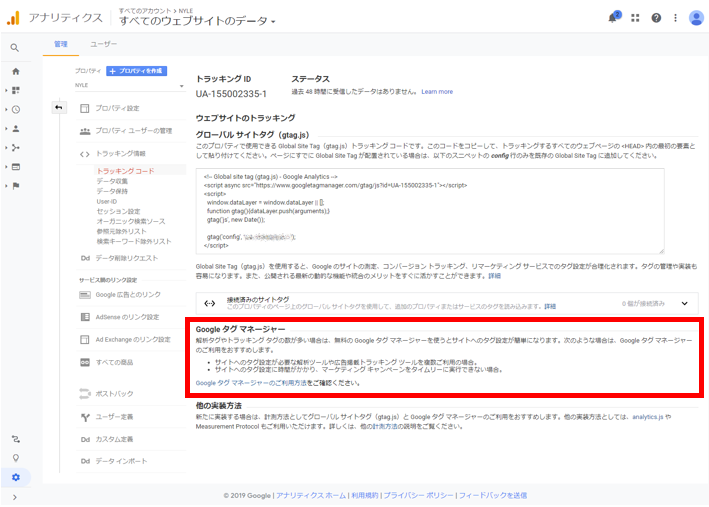Click the Analytics logo icon
This screenshot has height=507, width=709.
13,18
